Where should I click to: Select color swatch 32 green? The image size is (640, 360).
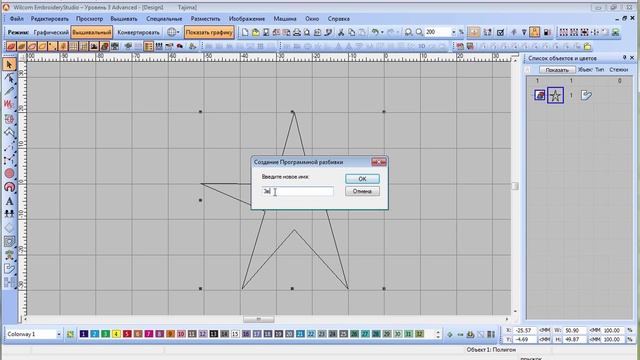pos(419,334)
